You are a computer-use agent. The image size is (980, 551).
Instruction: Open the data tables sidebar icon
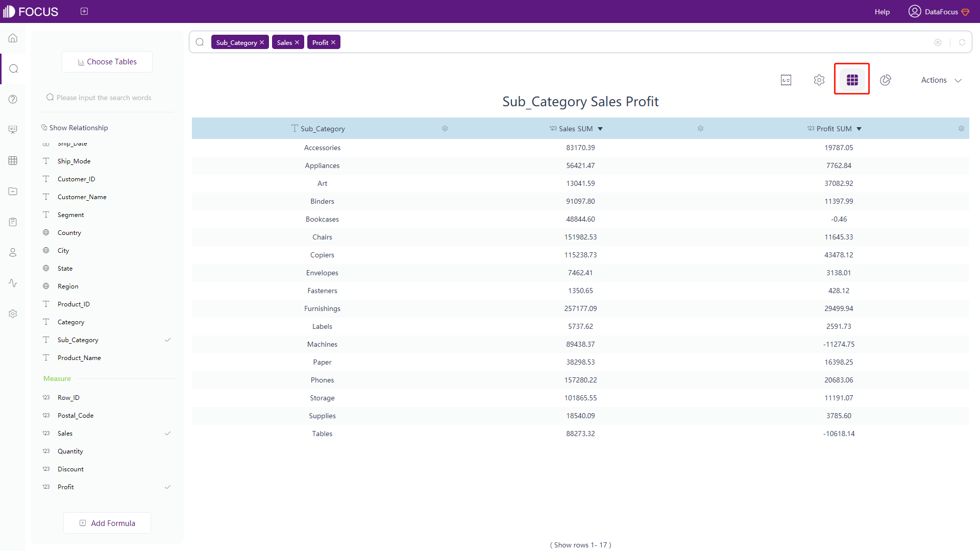(x=13, y=160)
